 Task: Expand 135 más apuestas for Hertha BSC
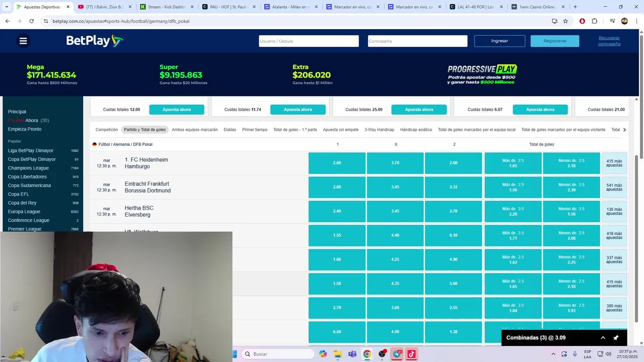(614, 211)
